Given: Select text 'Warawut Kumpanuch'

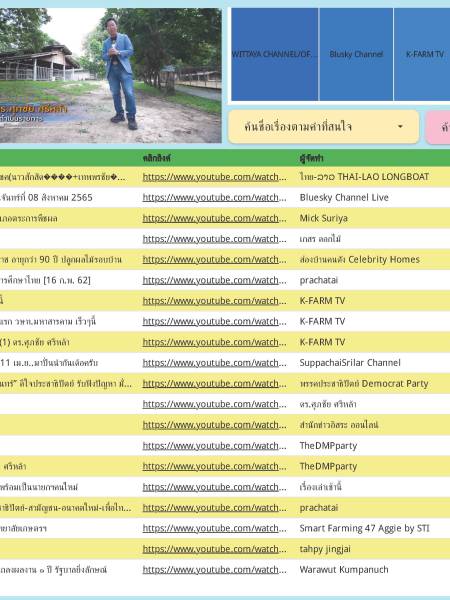Looking at the screenshot, I should 344,569.
